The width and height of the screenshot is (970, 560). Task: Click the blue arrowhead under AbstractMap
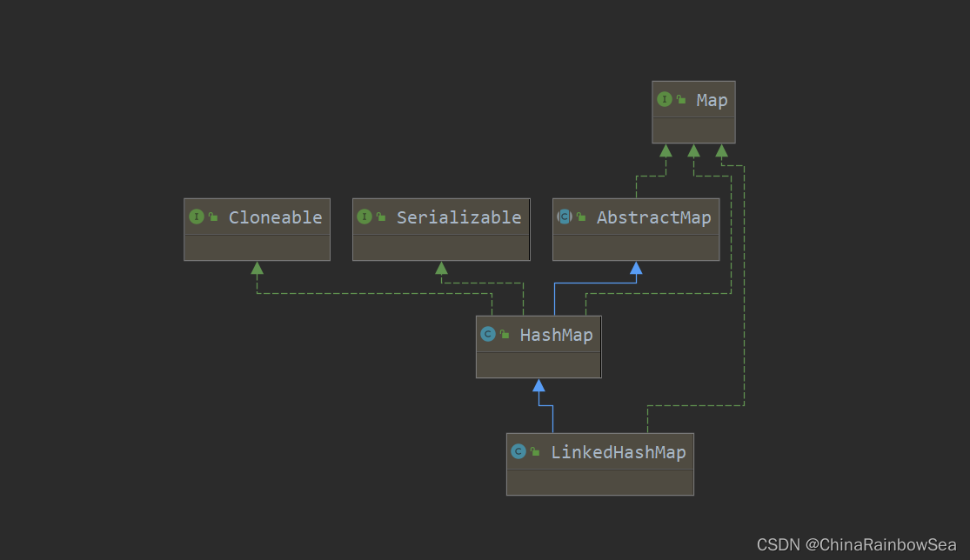pos(636,268)
